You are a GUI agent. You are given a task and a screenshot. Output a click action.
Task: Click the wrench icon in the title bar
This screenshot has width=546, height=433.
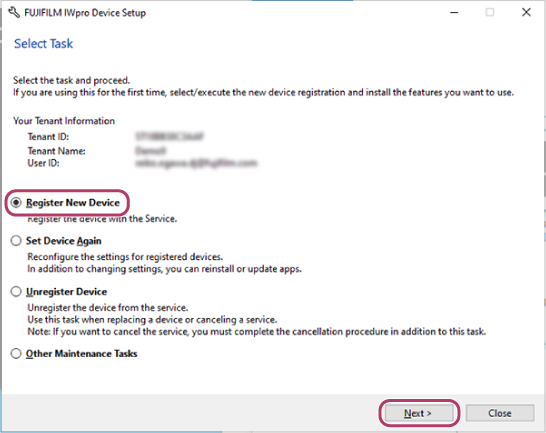[14, 13]
